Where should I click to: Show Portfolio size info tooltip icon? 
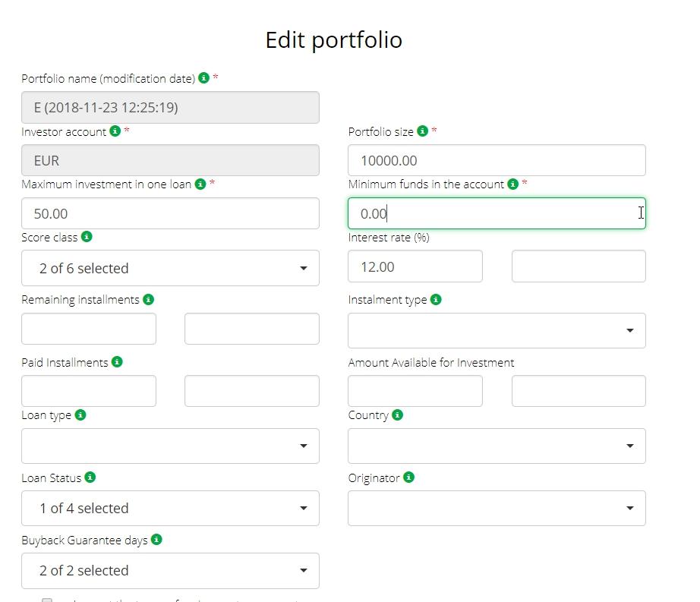click(x=422, y=131)
